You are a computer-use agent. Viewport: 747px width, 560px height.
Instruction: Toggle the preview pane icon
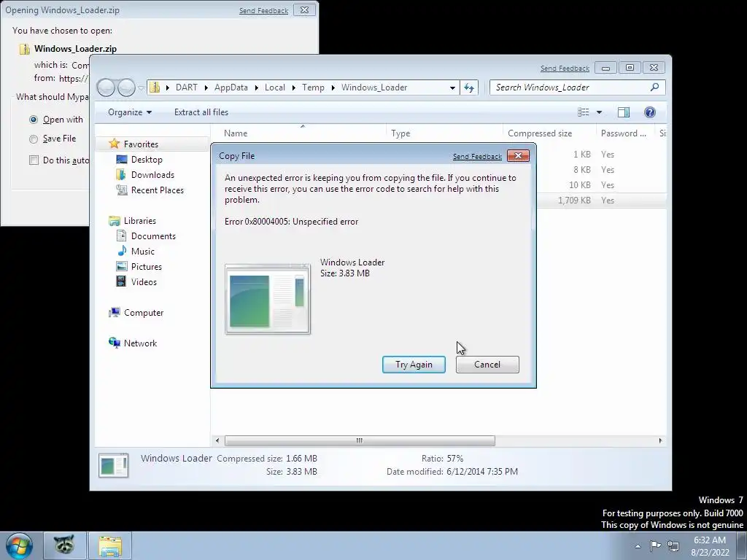point(624,112)
